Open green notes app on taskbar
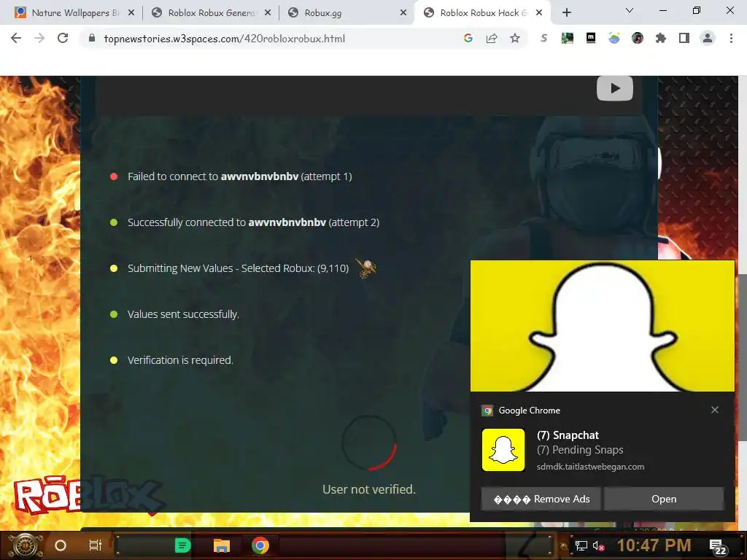Image resolution: width=747 pixels, height=560 pixels. tap(182, 545)
